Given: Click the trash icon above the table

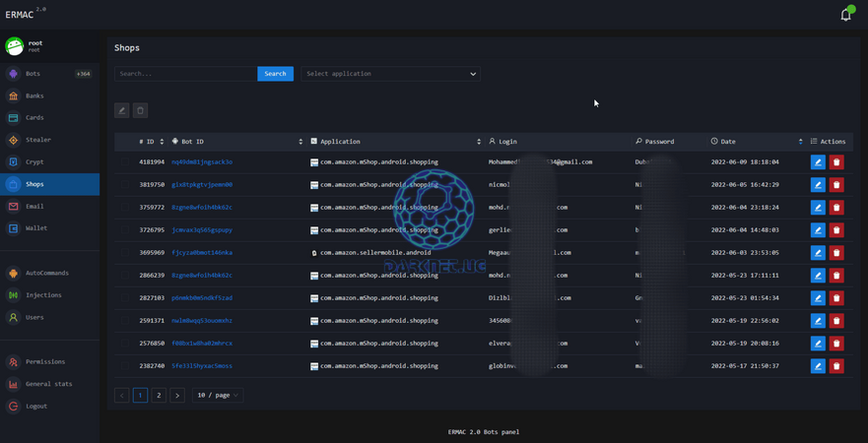Looking at the screenshot, I should [141, 110].
